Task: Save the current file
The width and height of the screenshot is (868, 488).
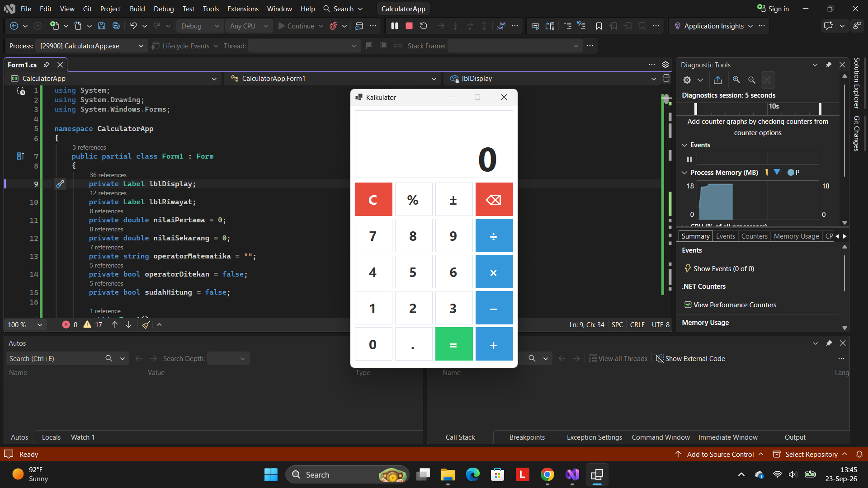Action: click(102, 26)
